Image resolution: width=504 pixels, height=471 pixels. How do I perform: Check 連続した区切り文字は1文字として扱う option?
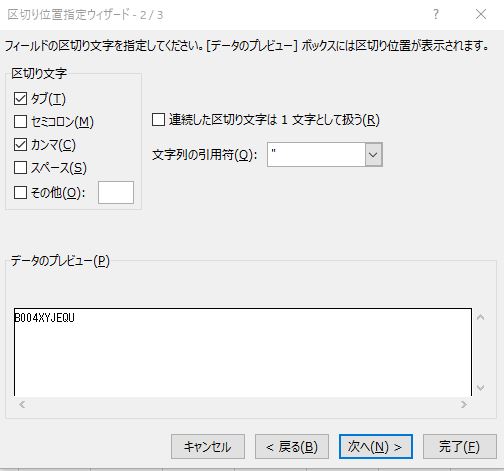(158, 120)
